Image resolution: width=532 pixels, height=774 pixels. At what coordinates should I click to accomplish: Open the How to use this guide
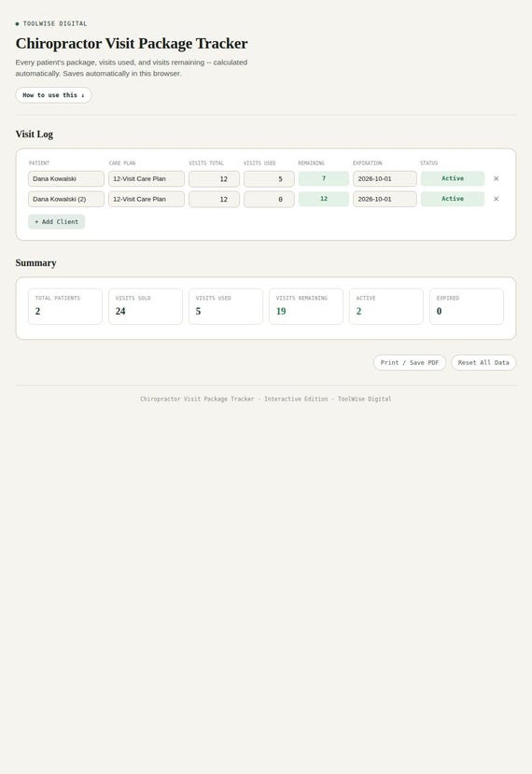[53, 95]
